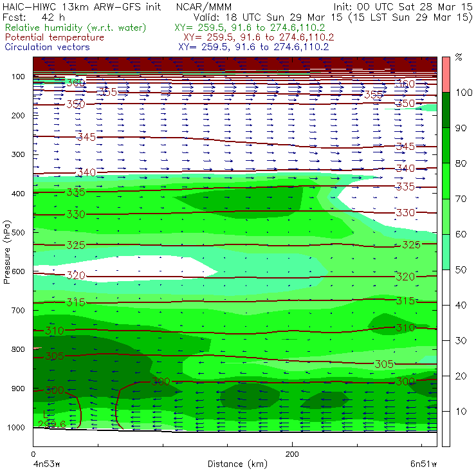Click the 900 hPa pressure tick label

coord(18,389)
